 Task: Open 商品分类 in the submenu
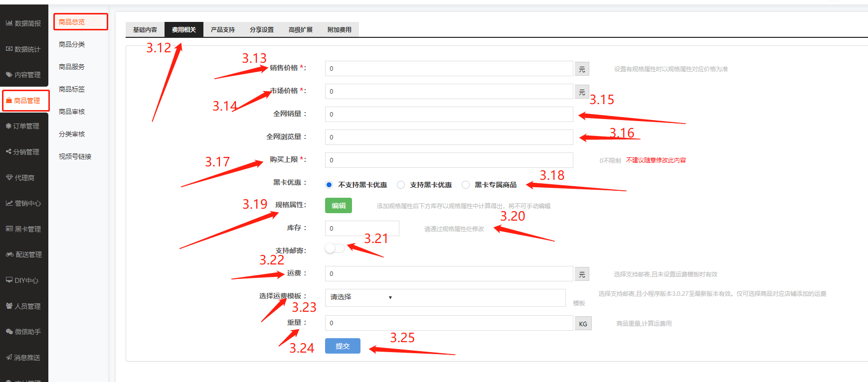click(x=72, y=44)
